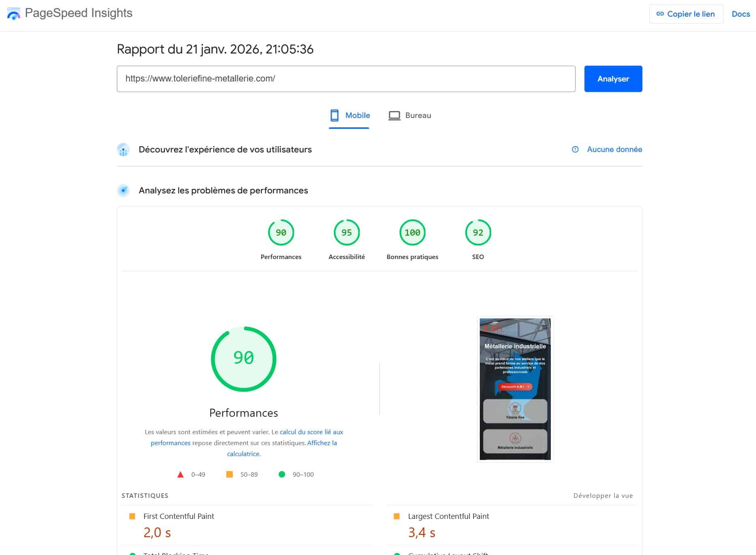The width and height of the screenshot is (756, 555).
Task: Jump to the Performances score gauge 90
Action: coord(281,233)
